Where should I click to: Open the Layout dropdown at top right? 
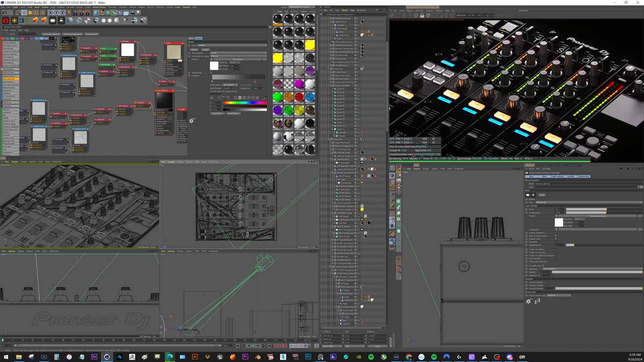(x=302, y=7)
